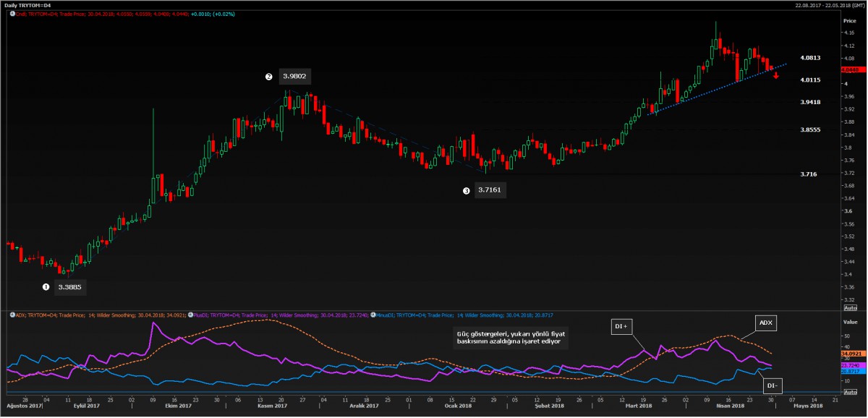Image resolution: width=868 pixels, height=418 pixels.
Task: Click the Nisan 2018 month label
Action: coord(729,406)
